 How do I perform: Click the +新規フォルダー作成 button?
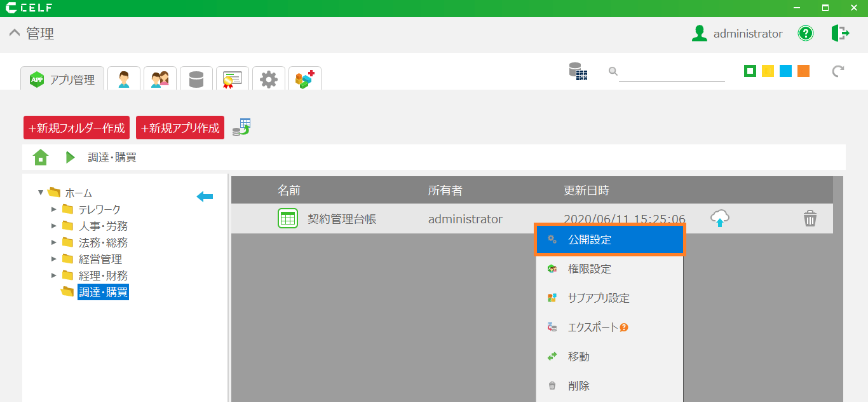[76, 128]
